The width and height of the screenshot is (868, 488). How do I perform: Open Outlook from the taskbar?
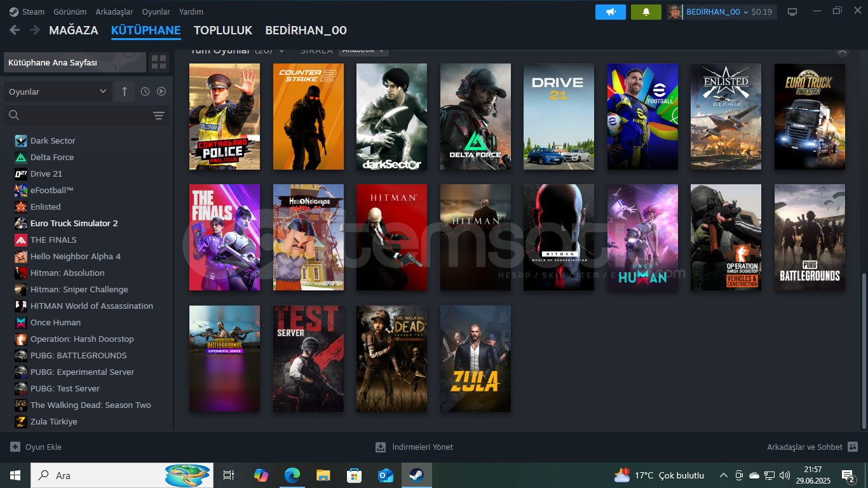385,475
